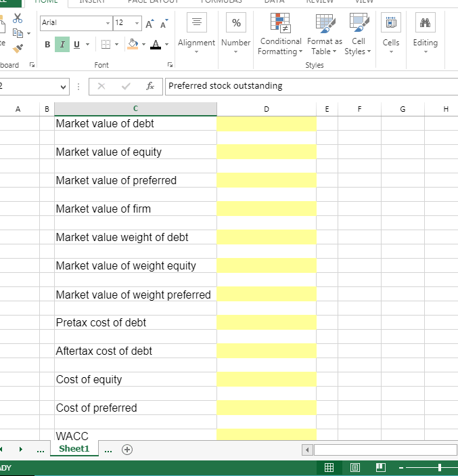Click the Cancel X in formula bar
Image resolution: width=458 pixels, height=476 pixels.
(x=101, y=87)
